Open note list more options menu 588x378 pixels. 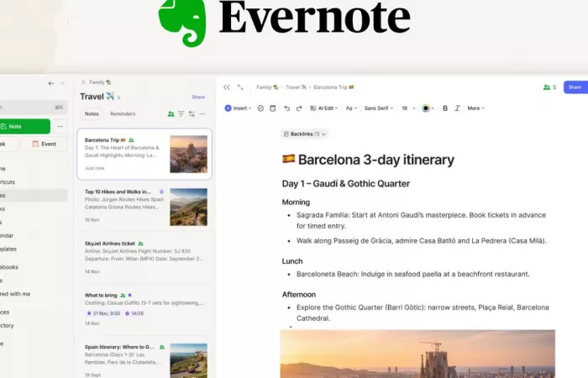coord(202,113)
